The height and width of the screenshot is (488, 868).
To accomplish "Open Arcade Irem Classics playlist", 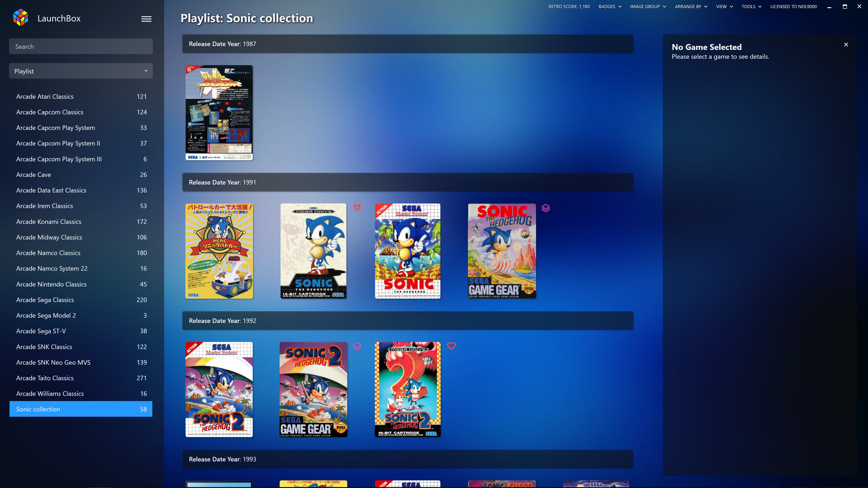I will coord(81,206).
